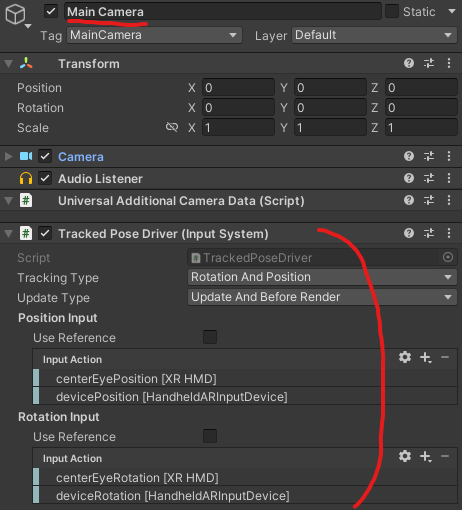Open Tracking Type dropdown
This screenshot has height=510, width=462.
(x=322, y=277)
